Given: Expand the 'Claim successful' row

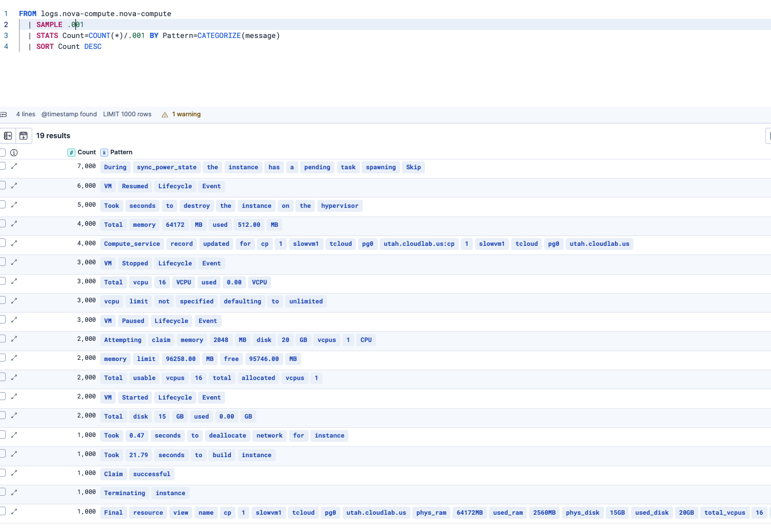Looking at the screenshot, I should point(14,473).
